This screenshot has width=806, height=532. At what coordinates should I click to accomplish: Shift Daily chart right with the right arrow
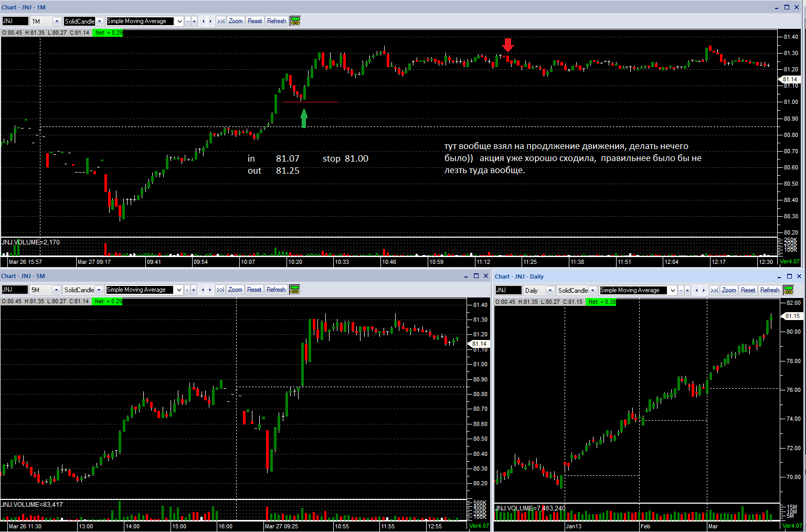tap(704, 291)
